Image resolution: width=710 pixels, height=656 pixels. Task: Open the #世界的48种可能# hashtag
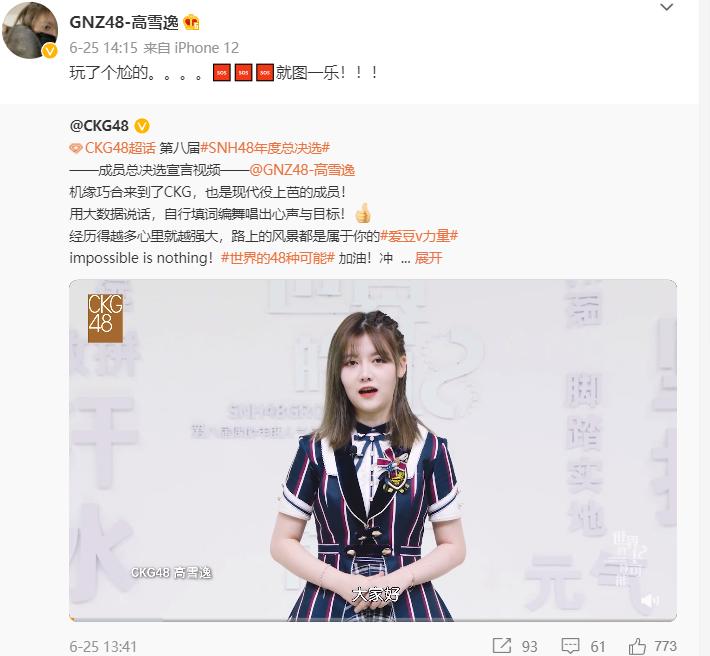pyautogui.click(x=278, y=258)
